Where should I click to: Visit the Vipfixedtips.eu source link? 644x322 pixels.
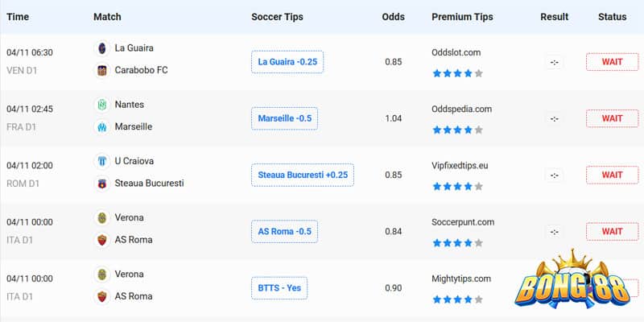tap(460, 166)
